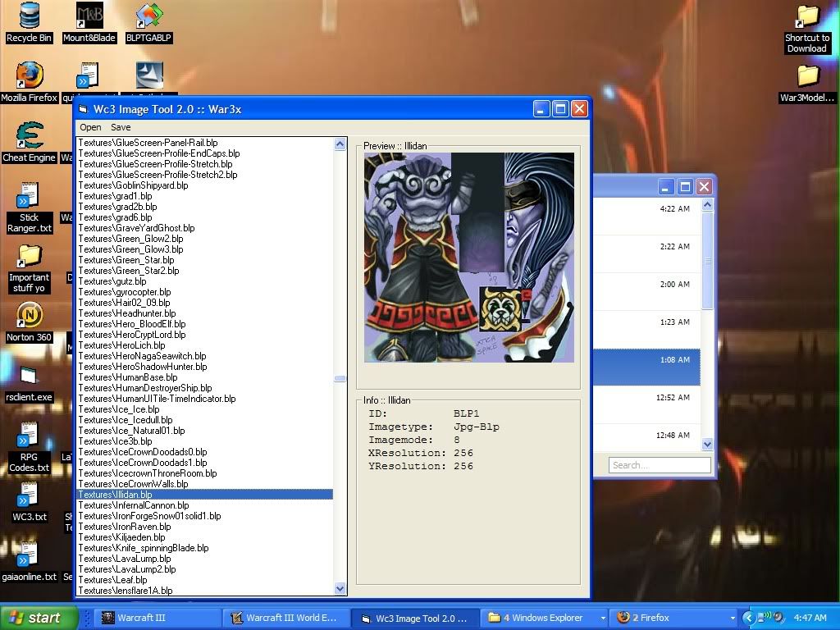Click the Windows Start button
The image size is (840, 630).
pyautogui.click(x=39, y=618)
